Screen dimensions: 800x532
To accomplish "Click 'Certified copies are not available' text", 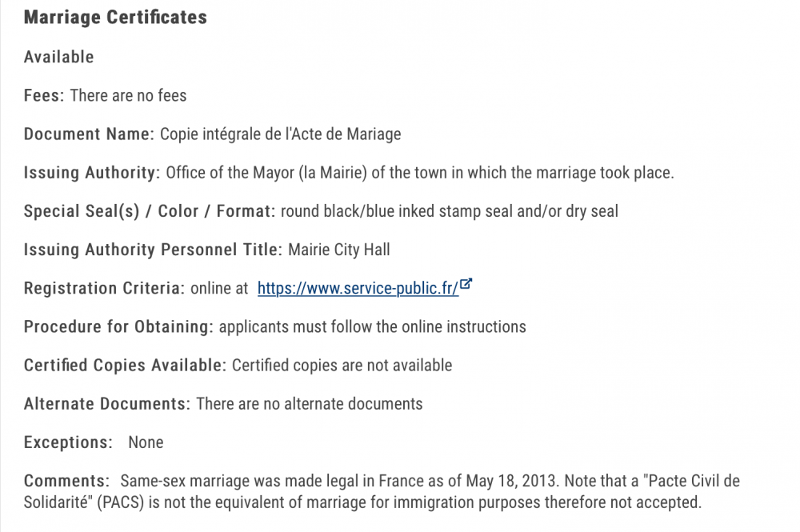I will pyautogui.click(x=342, y=366).
